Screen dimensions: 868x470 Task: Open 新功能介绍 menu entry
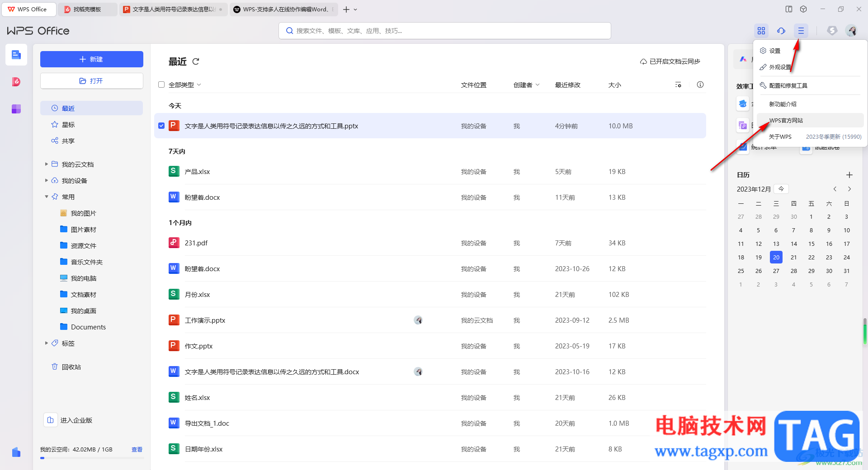click(810, 104)
